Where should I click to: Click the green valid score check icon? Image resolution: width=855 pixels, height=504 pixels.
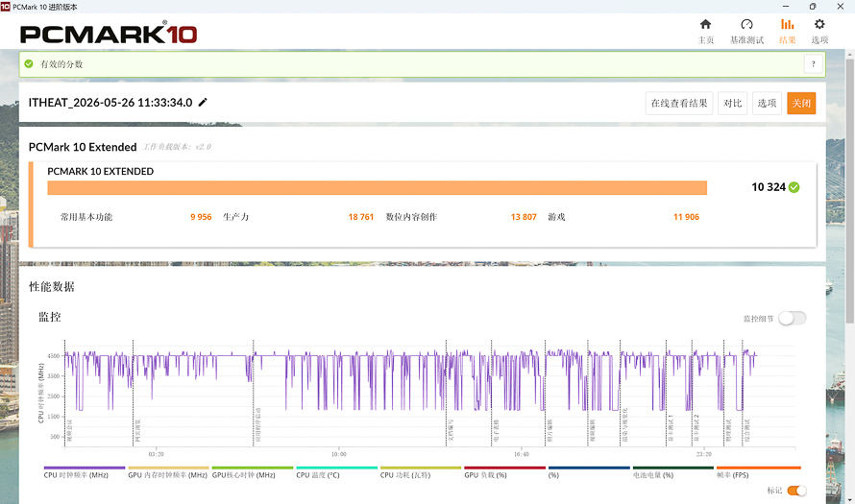[29, 63]
